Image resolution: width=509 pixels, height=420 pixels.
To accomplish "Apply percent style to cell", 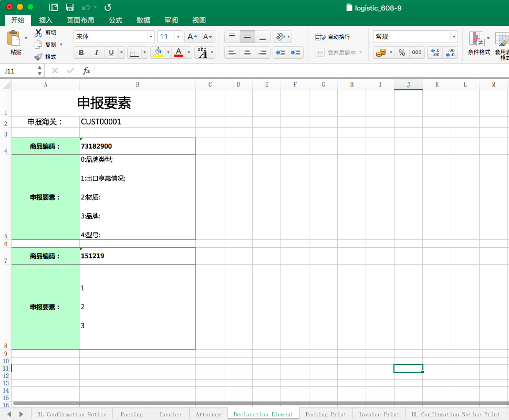I will (x=402, y=52).
